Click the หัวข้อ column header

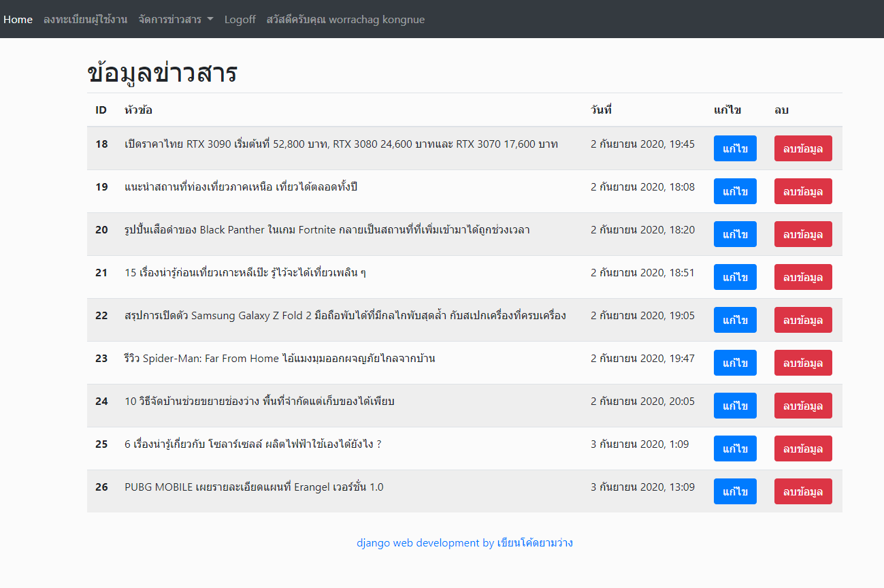[138, 110]
